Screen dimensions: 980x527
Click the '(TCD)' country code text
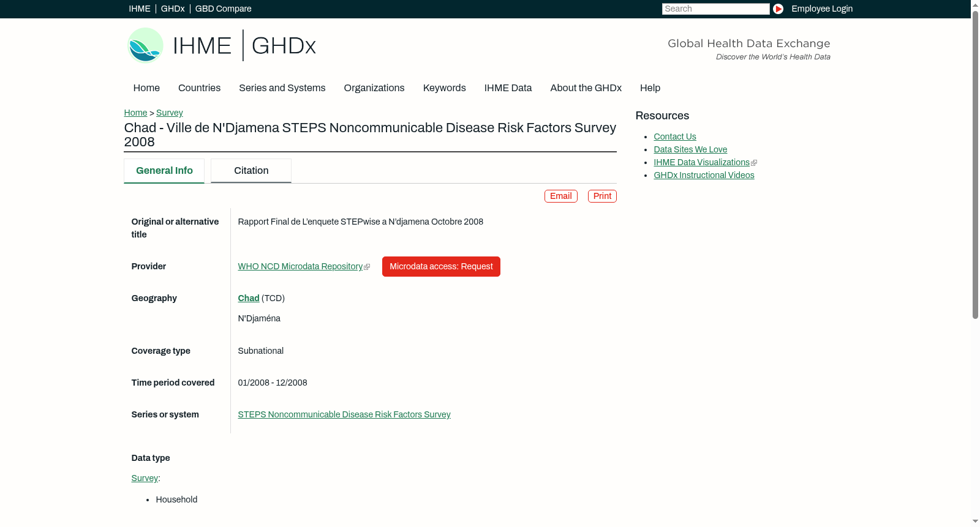pos(273,298)
